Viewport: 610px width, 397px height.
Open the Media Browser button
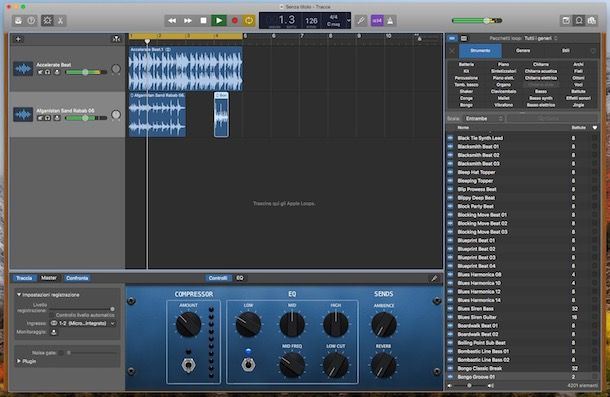pyautogui.click(x=592, y=20)
